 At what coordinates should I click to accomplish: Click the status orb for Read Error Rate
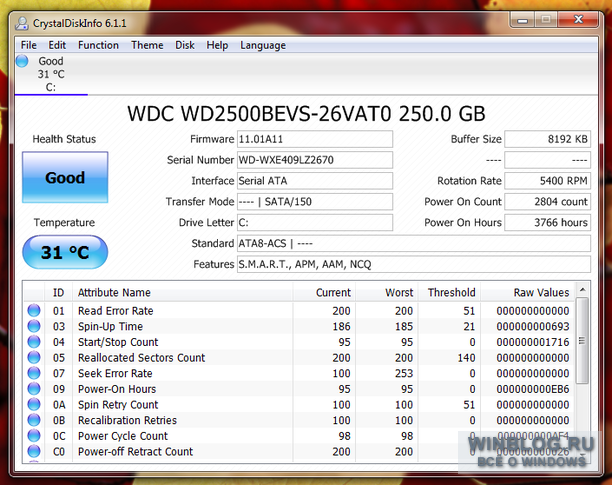(34, 311)
